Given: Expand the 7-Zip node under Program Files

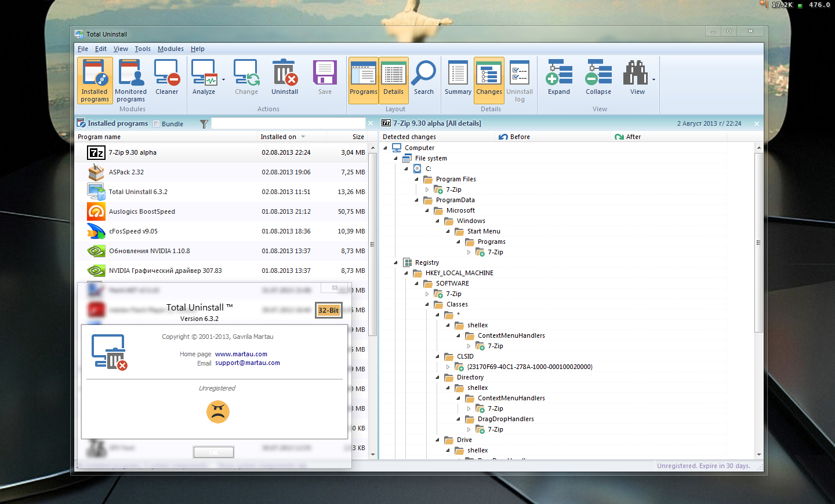Looking at the screenshot, I should pyautogui.click(x=427, y=189).
